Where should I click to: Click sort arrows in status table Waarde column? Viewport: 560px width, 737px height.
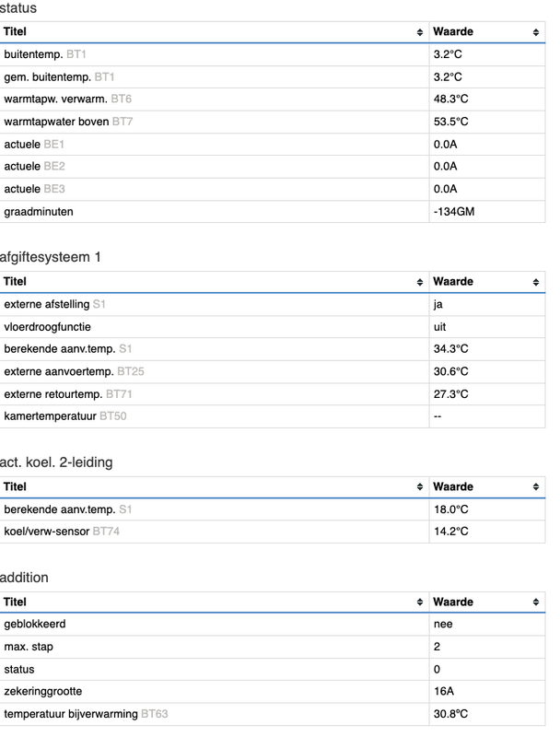[x=536, y=32]
